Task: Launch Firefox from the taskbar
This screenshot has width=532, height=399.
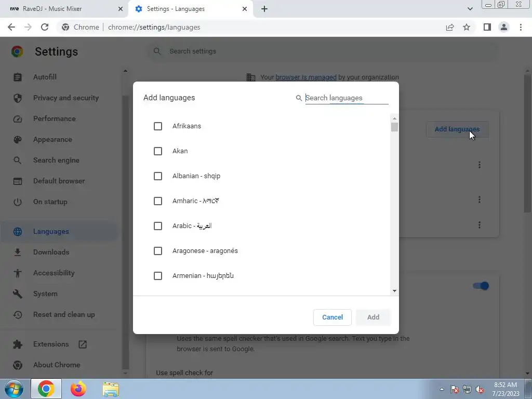Action: tap(78, 389)
